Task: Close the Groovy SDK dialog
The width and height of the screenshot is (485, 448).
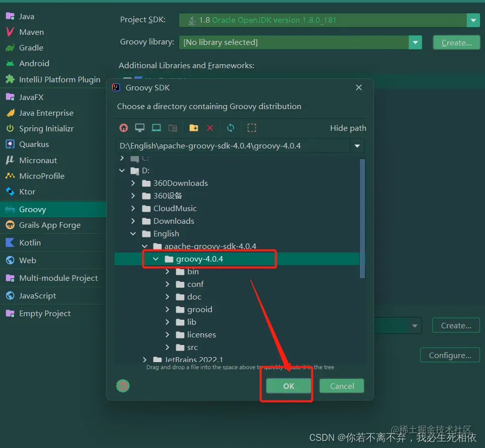Action: [359, 87]
